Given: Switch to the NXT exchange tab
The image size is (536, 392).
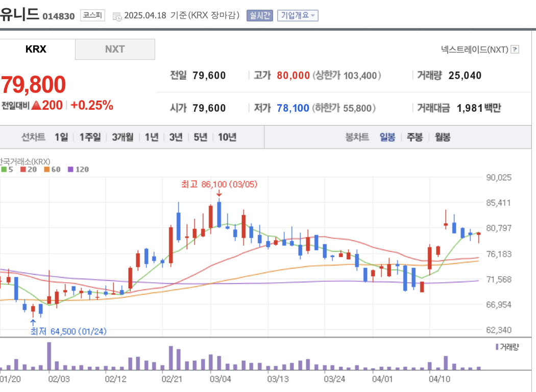Looking at the screenshot, I should (x=115, y=49).
